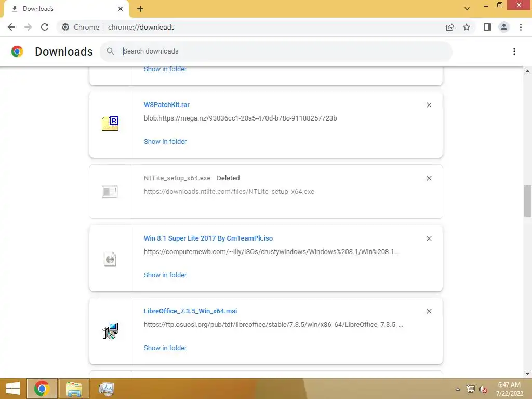Show LibreOffice msi in folder

(165, 348)
